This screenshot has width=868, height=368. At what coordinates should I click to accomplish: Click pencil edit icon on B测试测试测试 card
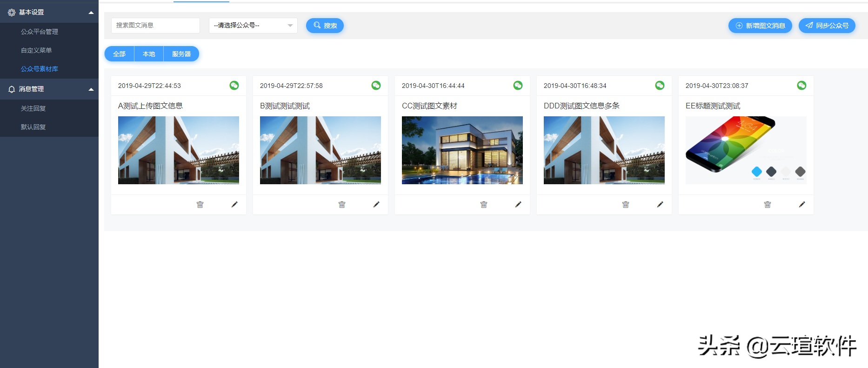[x=376, y=204]
